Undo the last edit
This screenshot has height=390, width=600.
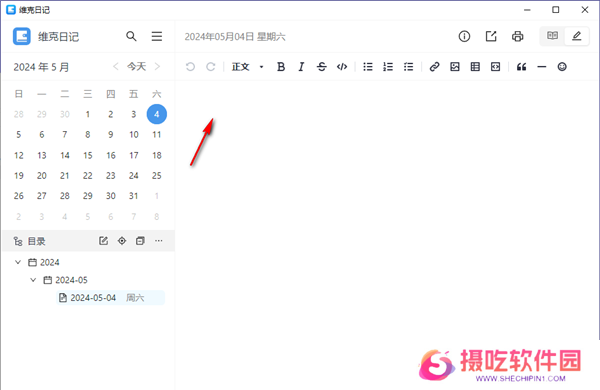190,67
